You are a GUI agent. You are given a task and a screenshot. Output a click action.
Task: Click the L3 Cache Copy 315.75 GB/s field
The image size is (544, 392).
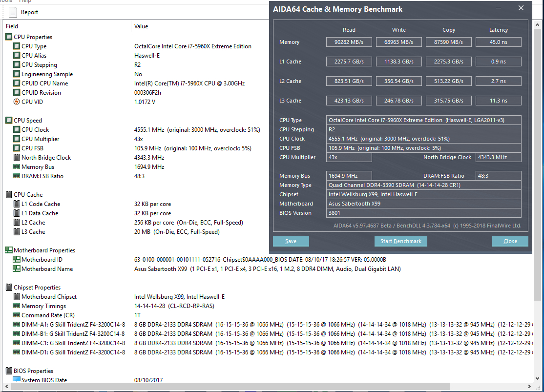click(449, 101)
